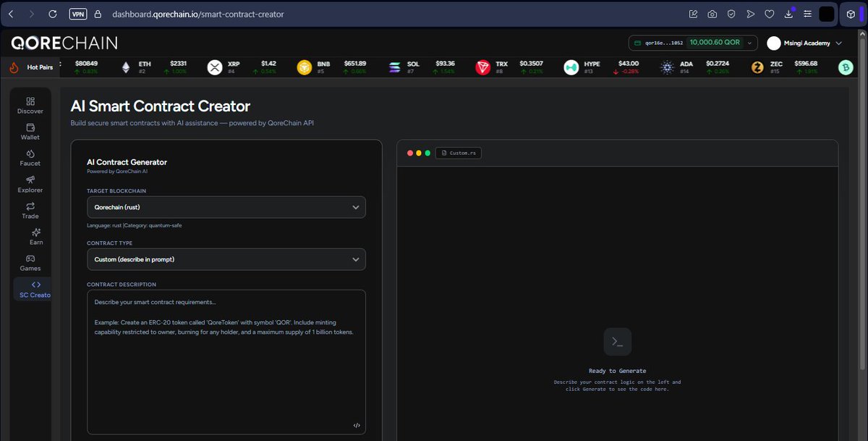The height and width of the screenshot is (441, 868).
Task: Click the TRX coin icon
Action: tap(482, 67)
